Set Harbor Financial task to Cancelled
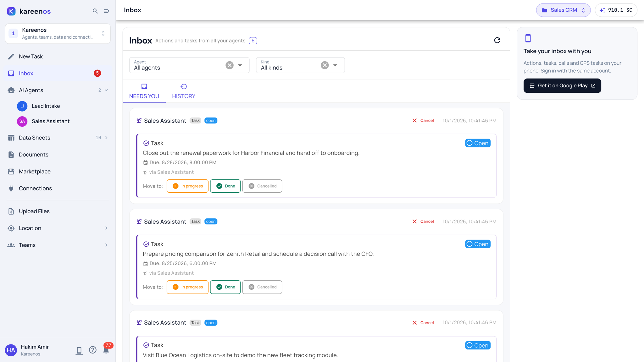The image size is (644, 362). click(262, 186)
